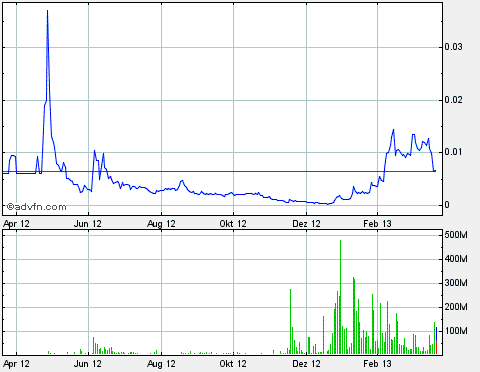The image size is (480, 372).
Task: Select the volume chart's Jun 12 date label
Action: (88, 363)
